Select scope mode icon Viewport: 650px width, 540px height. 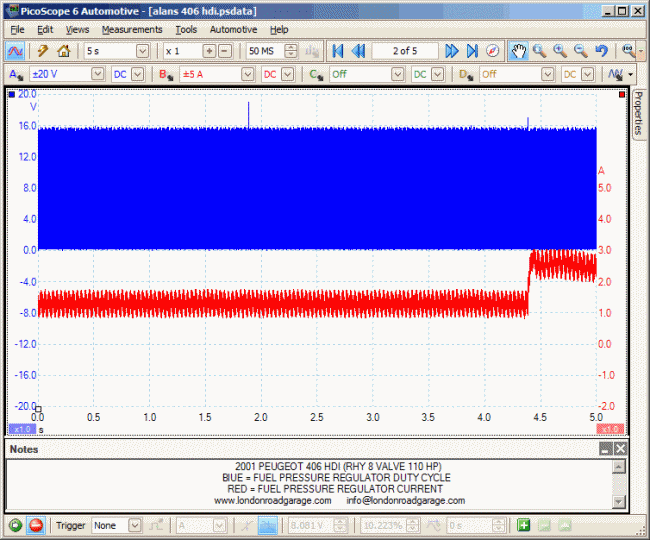(x=16, y=51)
